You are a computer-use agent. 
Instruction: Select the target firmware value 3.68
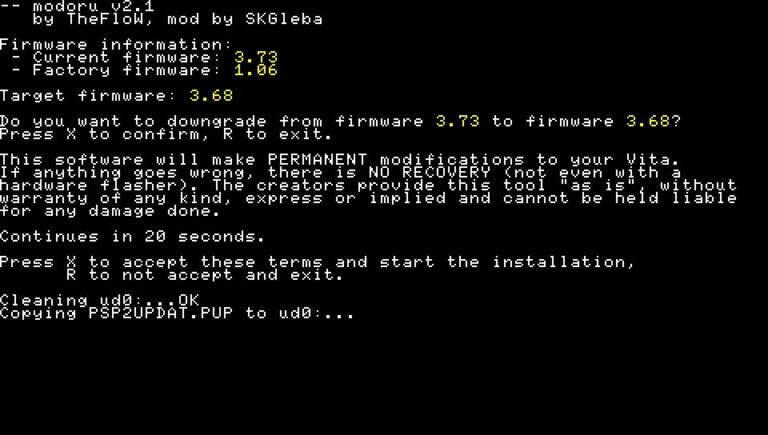(x=211, y=96)
